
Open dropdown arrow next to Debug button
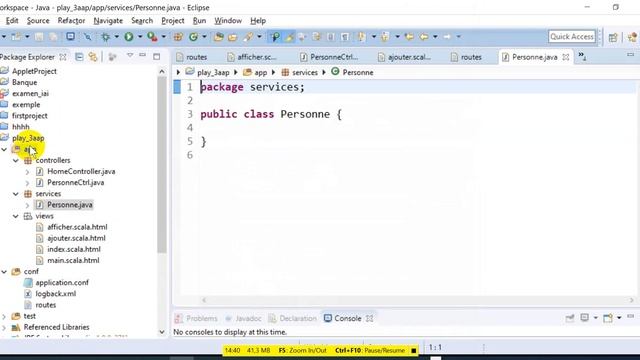(x=116, y=37)
